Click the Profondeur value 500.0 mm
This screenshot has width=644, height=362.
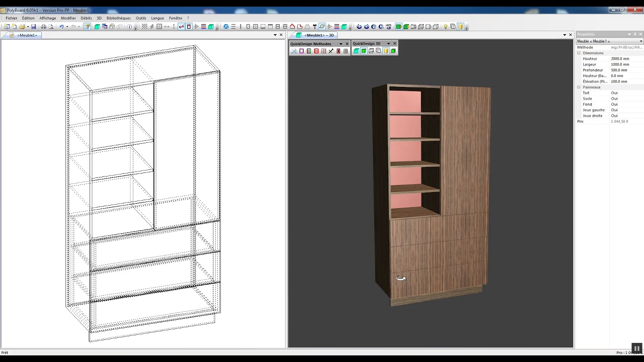(x=619, y=70)
